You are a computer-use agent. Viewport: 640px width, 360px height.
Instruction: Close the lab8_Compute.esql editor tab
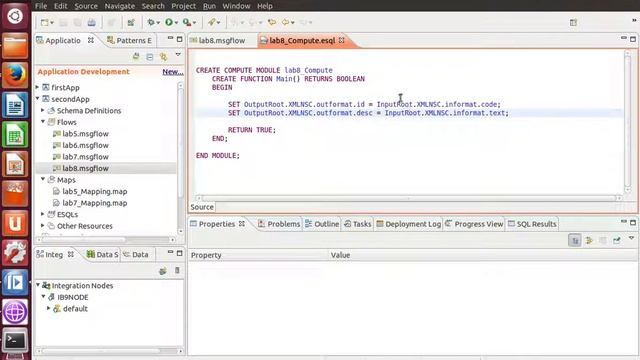[x=342, y=40]
